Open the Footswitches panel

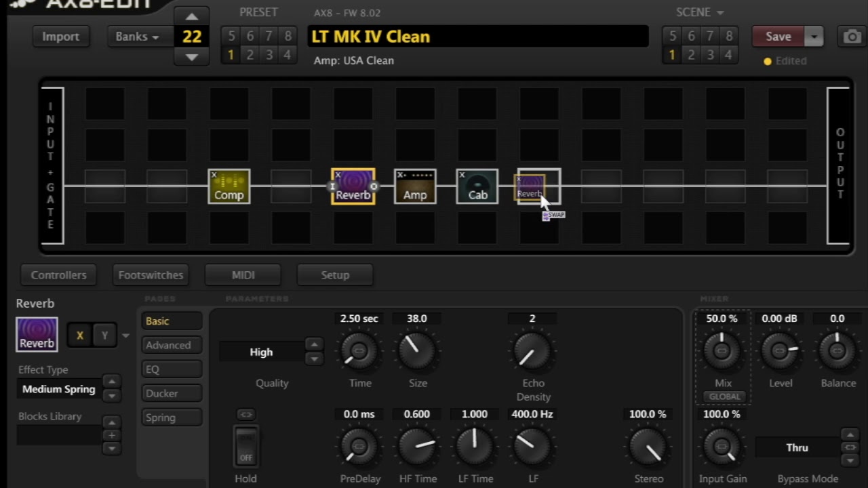pos(151,275)
